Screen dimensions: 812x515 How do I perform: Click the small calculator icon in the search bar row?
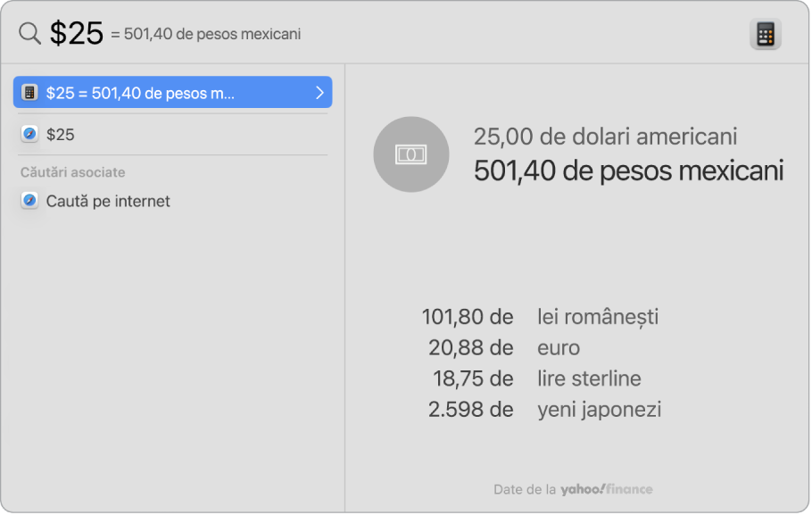tap(766, 33)
